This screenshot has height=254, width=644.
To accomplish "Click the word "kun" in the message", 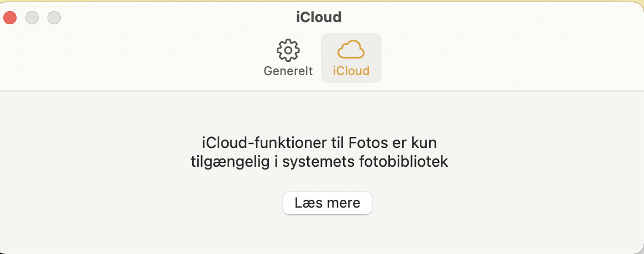I will click(x=424, y=143).
